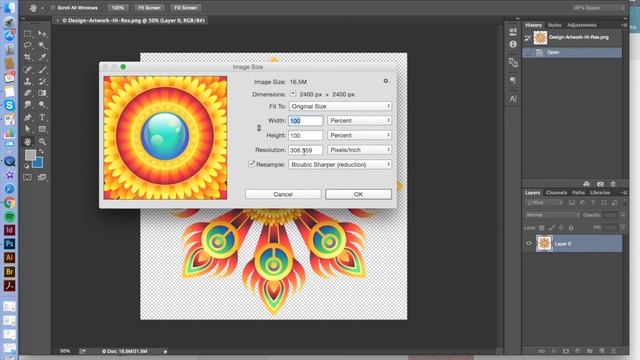Open Photoshop from the dock
This screenshot has height=360, width=640.
(9, 244)
